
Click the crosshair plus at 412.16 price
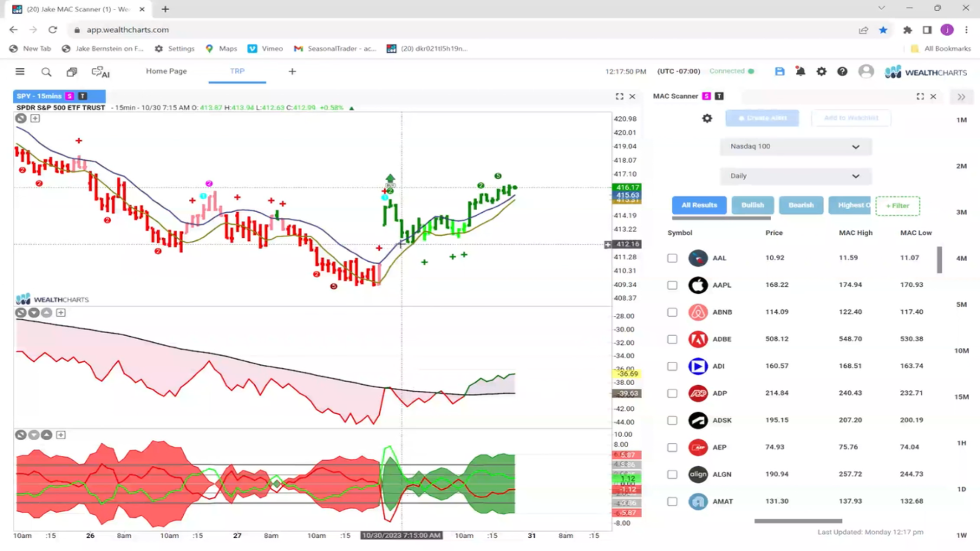607,244
